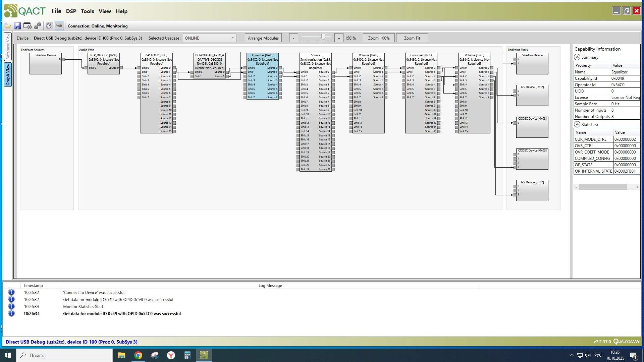This screenshot has width=644, height=362.
Task: Select the Graph View side tab
Action: (8, 74)
